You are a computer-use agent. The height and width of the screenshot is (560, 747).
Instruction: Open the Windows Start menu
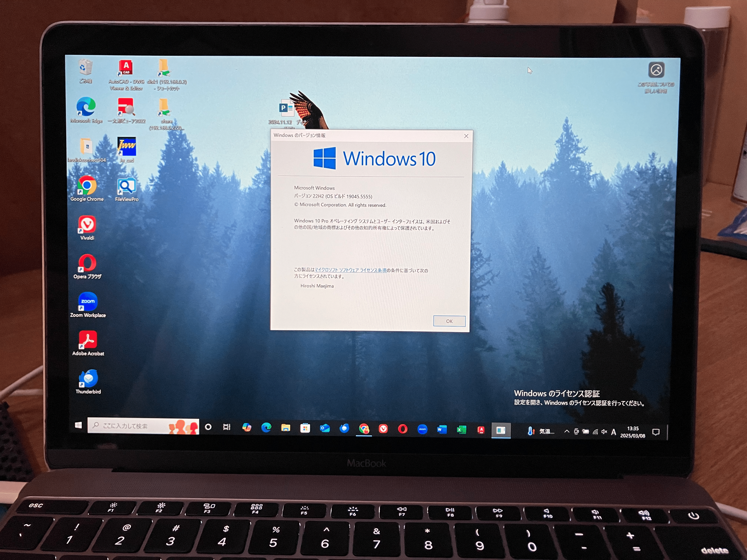[78, 425]
